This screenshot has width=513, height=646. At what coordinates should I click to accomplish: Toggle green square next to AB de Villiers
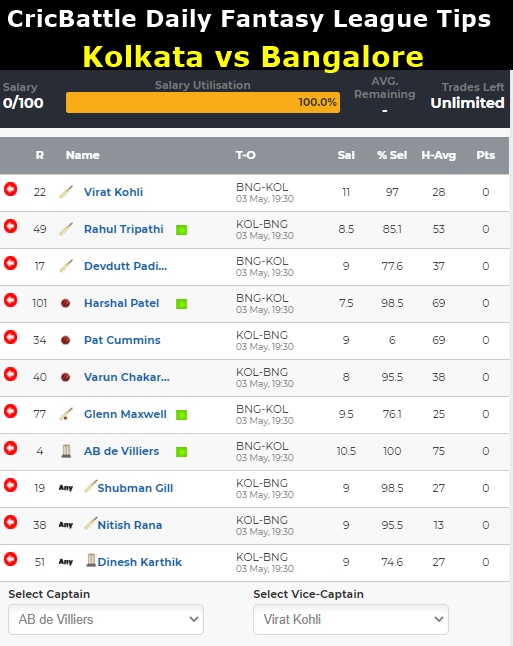point(181,452)
